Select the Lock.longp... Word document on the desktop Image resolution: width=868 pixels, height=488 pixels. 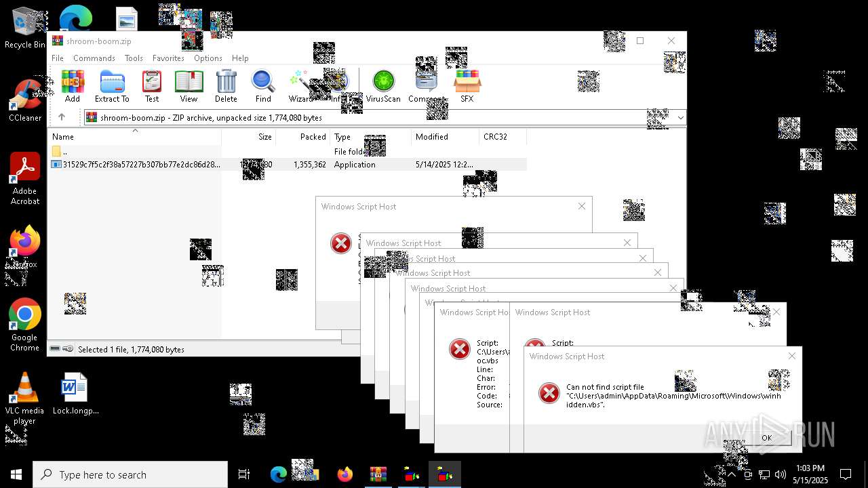click(75, 394)
